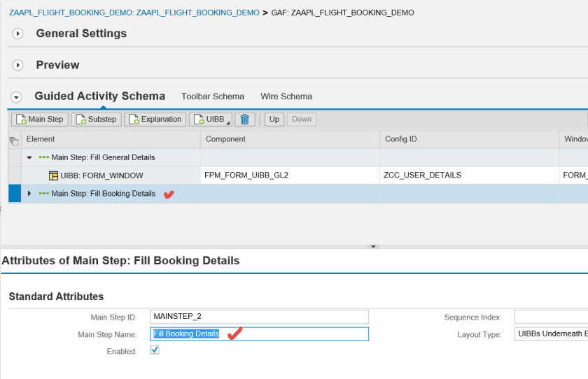The height and width of the screenshot is (379, 588).
Task: Click the FORM_WINDOW UIBB table icon
Action: tap(54, 176)
